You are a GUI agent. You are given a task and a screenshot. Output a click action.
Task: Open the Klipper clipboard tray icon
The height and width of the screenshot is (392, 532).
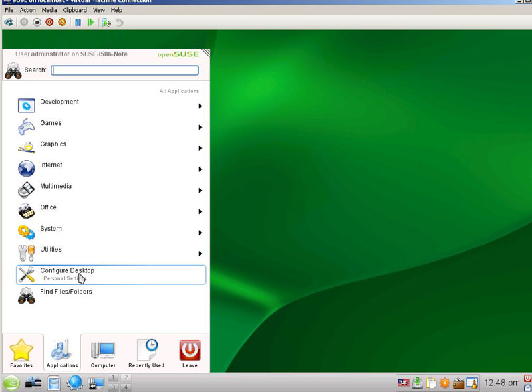coord(431,383)
